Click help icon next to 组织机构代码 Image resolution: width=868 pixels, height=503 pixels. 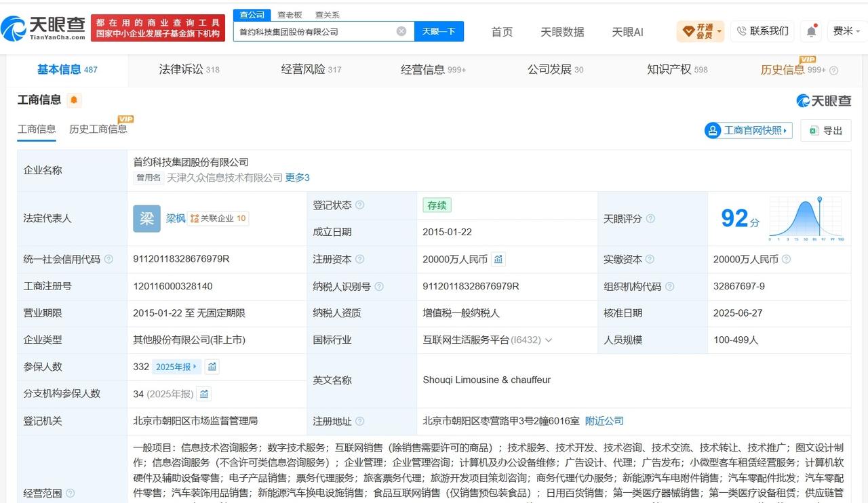(x=669, y=286)
